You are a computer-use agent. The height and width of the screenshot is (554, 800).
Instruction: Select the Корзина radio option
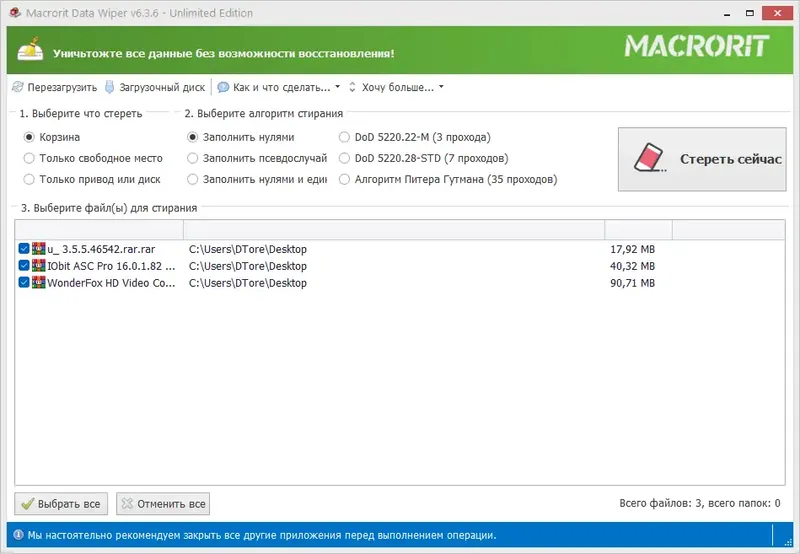coord(29,137)
